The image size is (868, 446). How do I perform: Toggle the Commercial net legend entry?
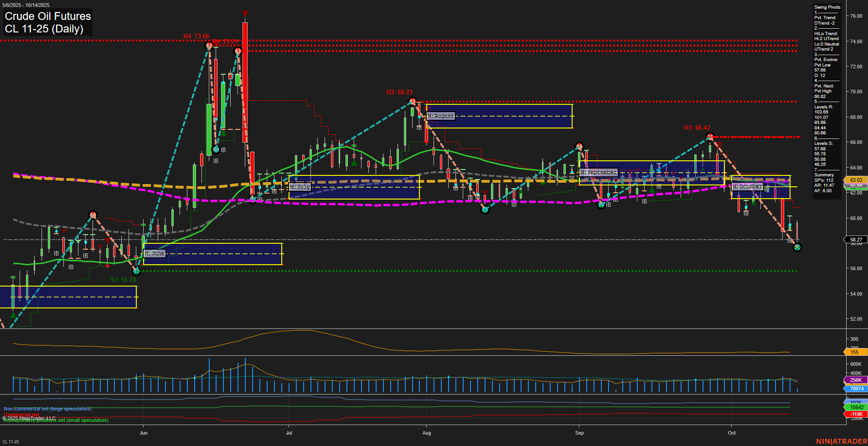pyautogui.click(x=22, y=414)
